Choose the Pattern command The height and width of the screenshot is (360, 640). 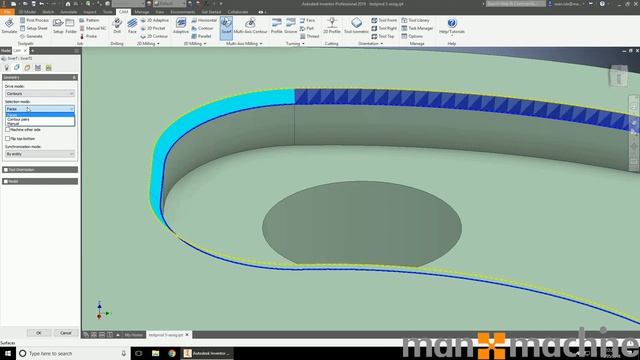pos(89,20)
